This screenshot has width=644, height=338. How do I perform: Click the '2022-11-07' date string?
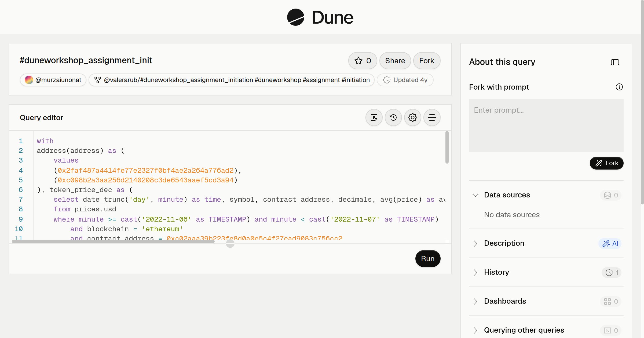click(355, 219)
